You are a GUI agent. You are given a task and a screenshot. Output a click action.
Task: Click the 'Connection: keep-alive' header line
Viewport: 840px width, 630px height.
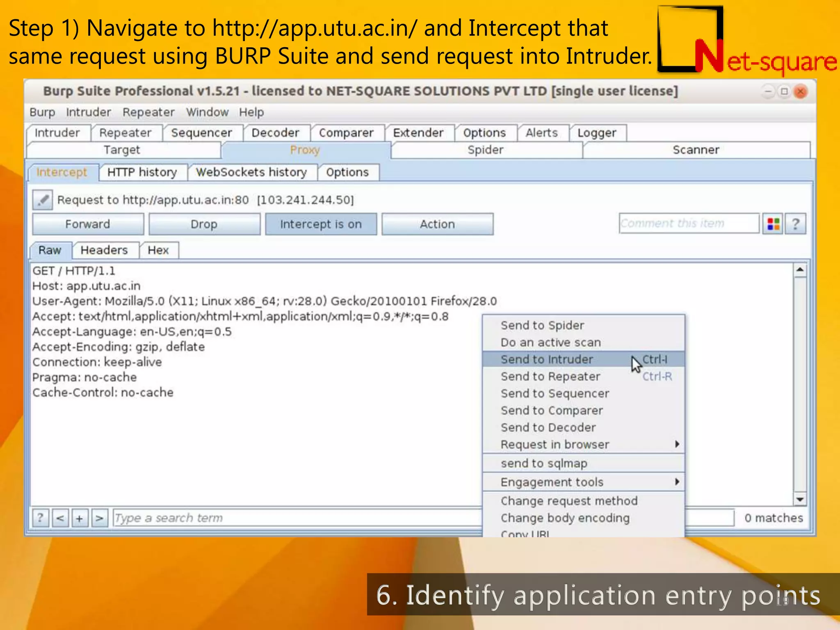click(97, 362)
